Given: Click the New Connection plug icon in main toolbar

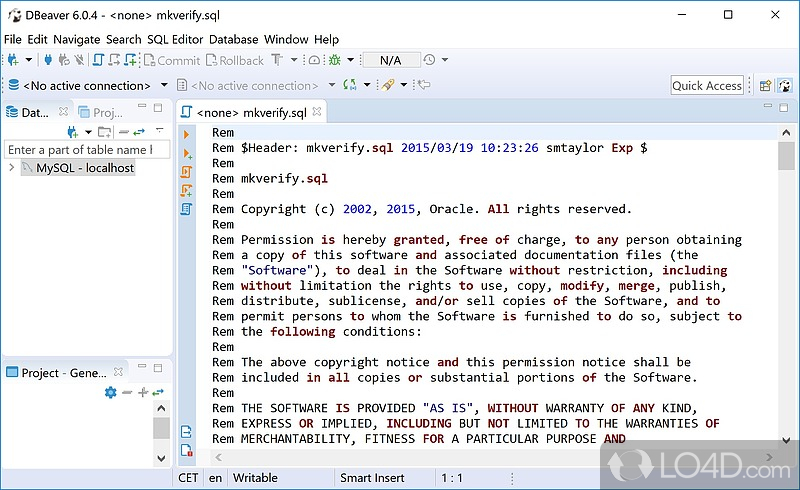Looking at the screenshot, I should [x=13, y=60].
